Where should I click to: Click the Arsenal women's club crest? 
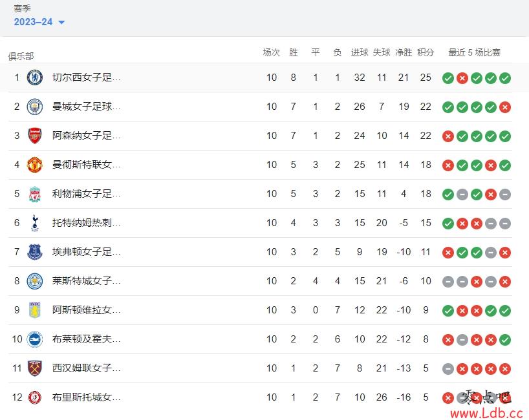[x=35, y=136]
